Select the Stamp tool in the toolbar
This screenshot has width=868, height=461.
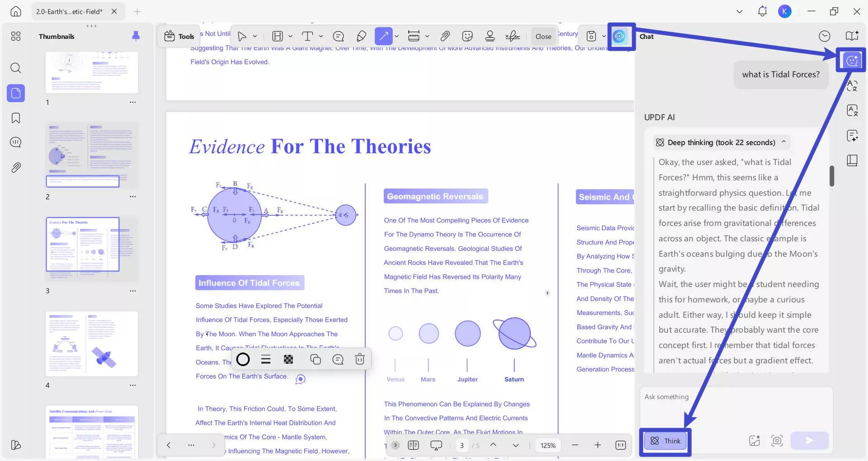490,36
